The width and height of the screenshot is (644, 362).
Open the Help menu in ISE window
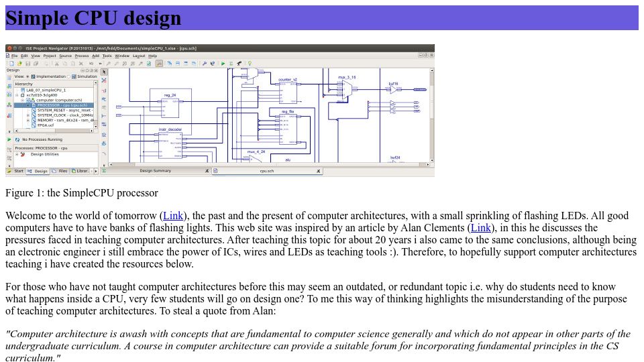(153, 56)
